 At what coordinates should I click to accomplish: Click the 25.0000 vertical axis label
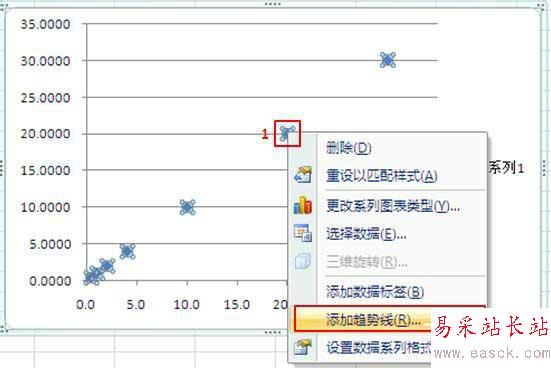(x=45, y=98)
